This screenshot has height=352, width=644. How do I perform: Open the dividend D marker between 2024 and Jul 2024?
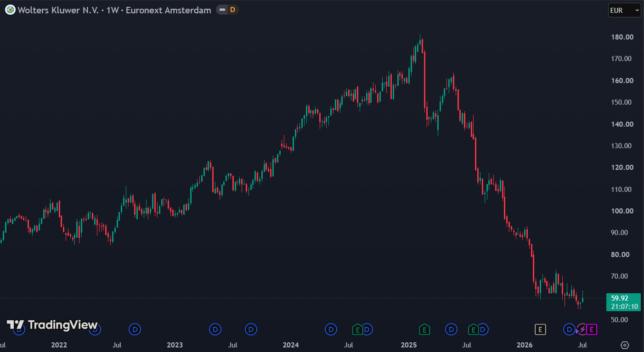331,329
